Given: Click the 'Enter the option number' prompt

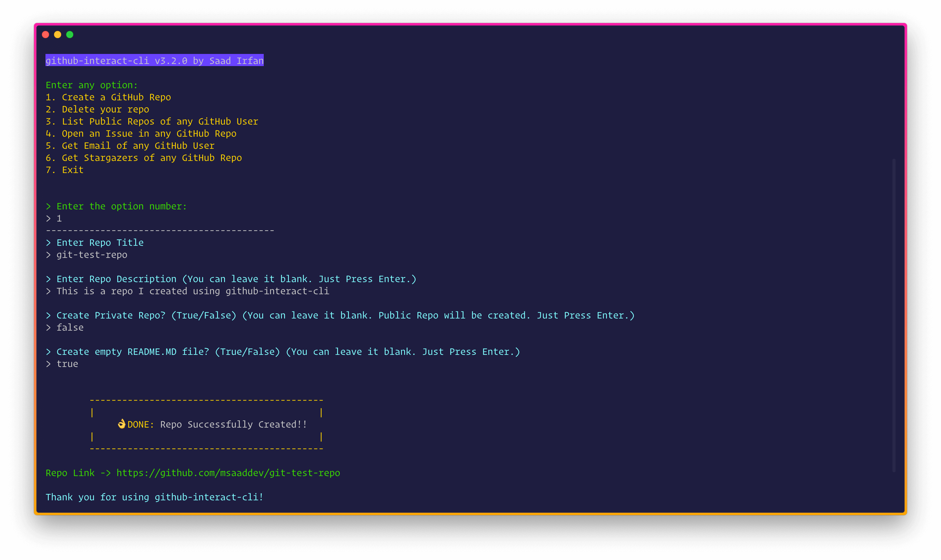Looking at the screenshot, I should point(121,206).
